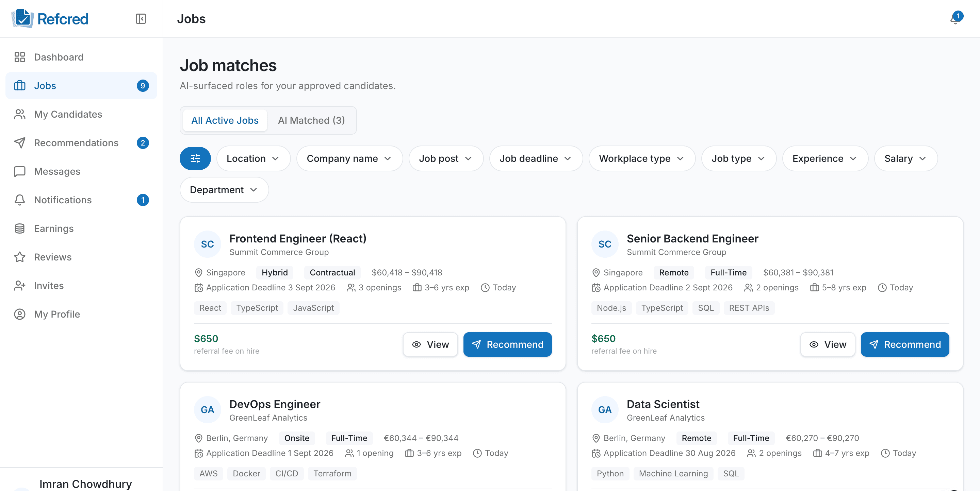Expand the Experience filter dropdown

point(825,158)
